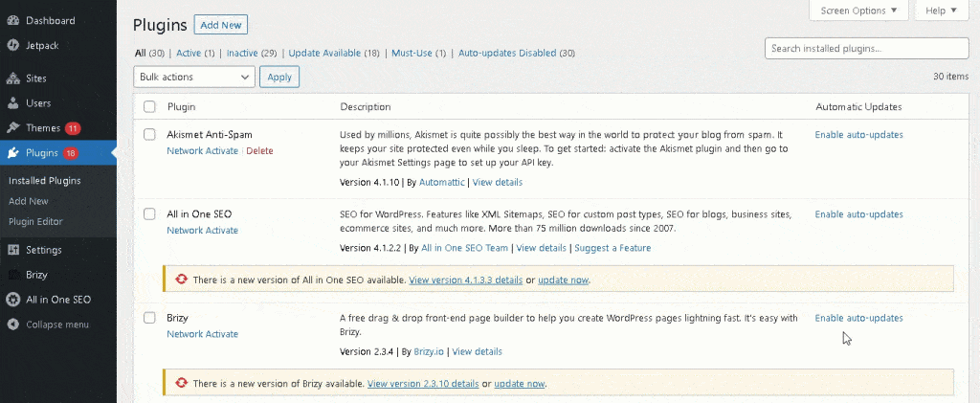Open Installed Plugins submenu item
The width and height of the screenshot is (980, 403).
[x=44, y=181]
